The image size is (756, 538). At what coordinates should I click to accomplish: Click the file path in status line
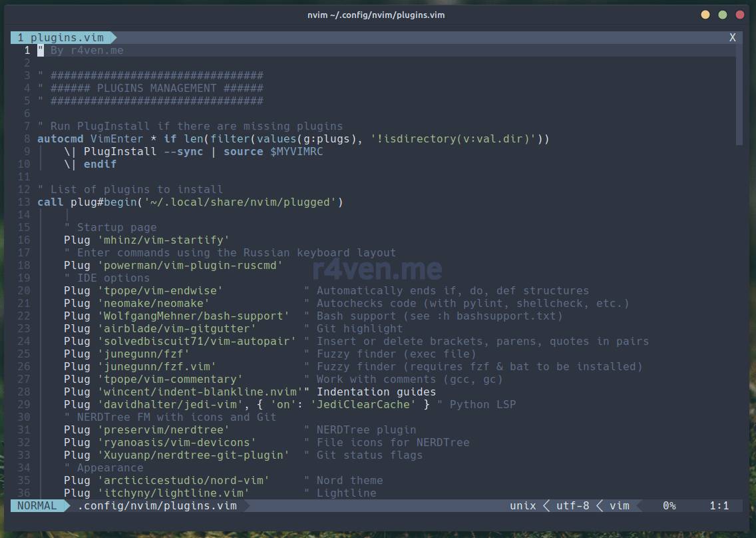(157, 505)
